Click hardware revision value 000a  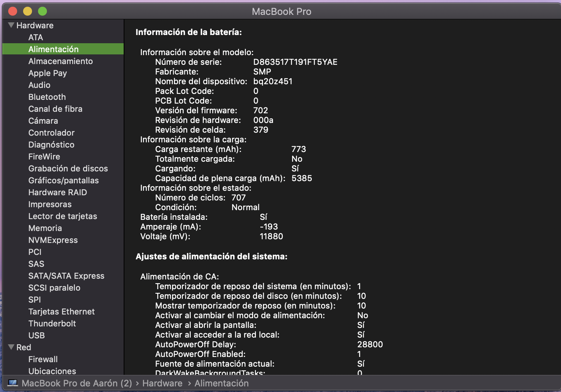(263, 120)
